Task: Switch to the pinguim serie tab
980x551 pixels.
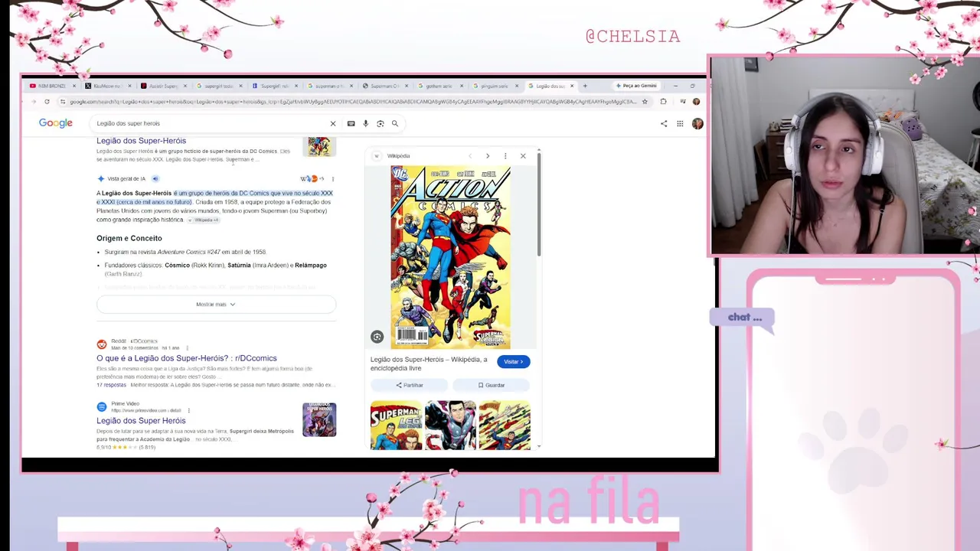Action: (x=495, y=86)
